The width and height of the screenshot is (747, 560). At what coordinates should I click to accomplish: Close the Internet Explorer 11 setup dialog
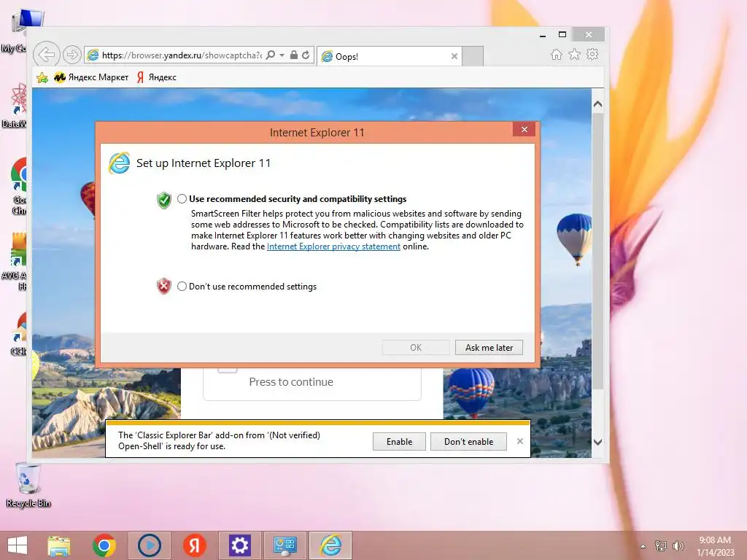(x=524, y=130)
